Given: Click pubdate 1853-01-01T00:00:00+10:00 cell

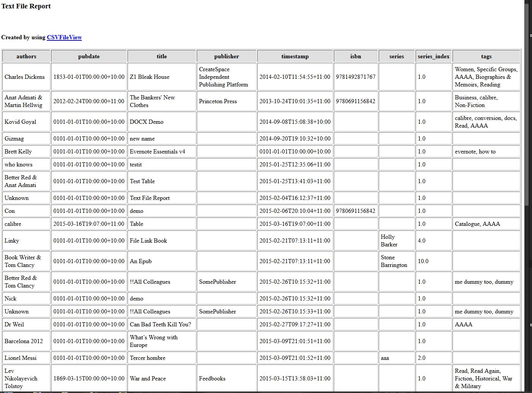Looking at the screenshot, I should (89, 77).
